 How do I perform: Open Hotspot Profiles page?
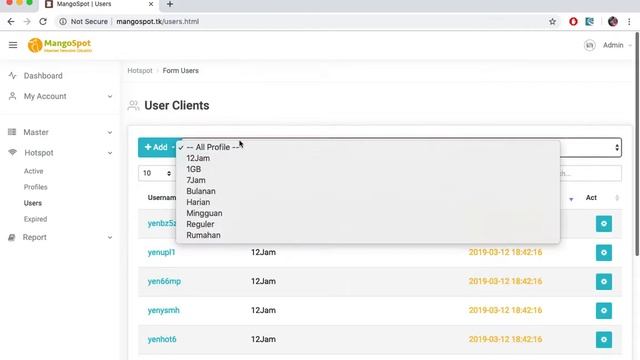36,187
